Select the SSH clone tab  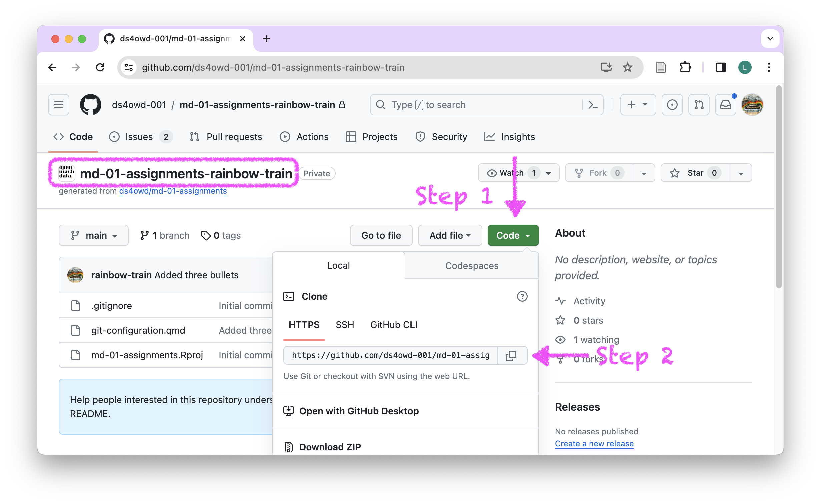tap(345, 325)
